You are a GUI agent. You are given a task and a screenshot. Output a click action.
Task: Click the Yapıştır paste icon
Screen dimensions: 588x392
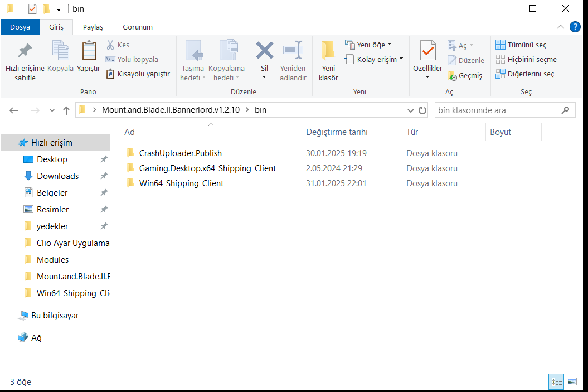[89, 51]
